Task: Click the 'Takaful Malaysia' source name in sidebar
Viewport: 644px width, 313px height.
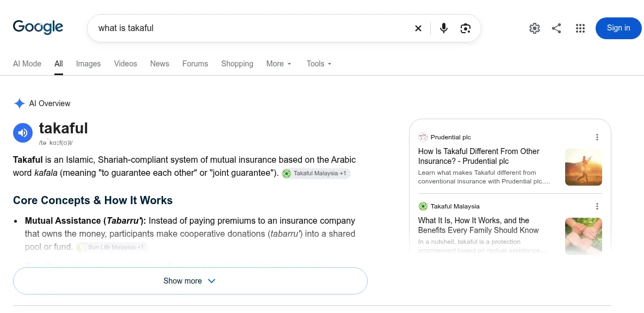Action: pyautogui.click(x=455, y=206)
